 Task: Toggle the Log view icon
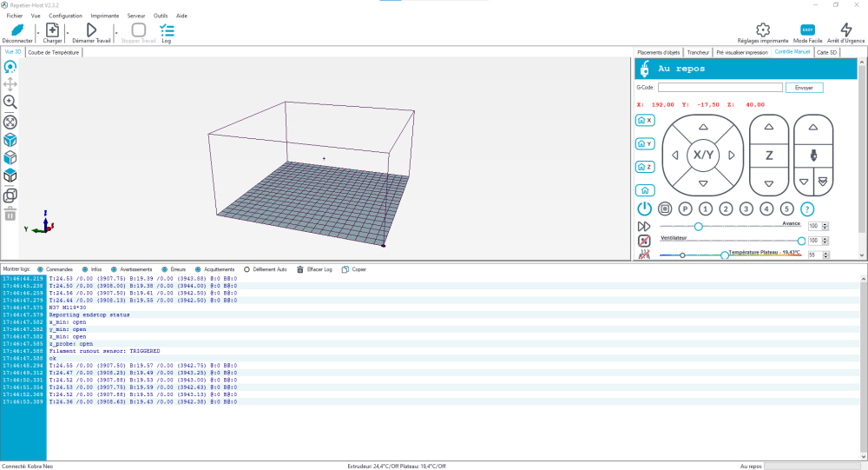167,30
